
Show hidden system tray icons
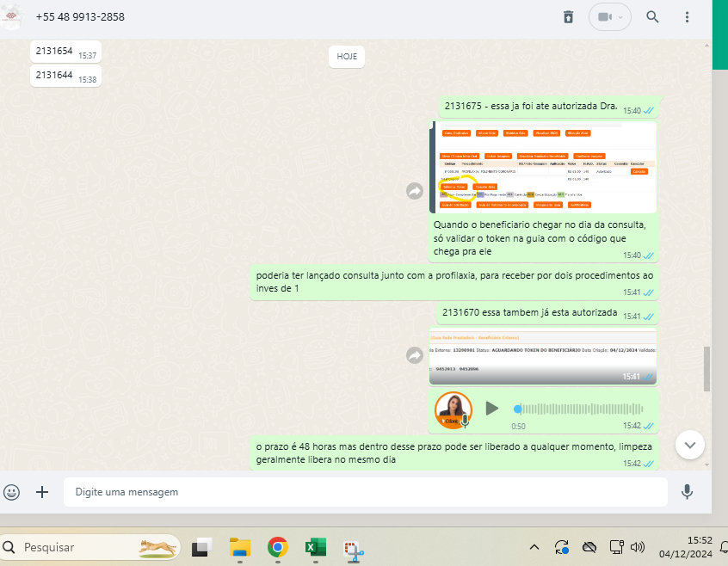pyautogui.click(x=534, y=547)
